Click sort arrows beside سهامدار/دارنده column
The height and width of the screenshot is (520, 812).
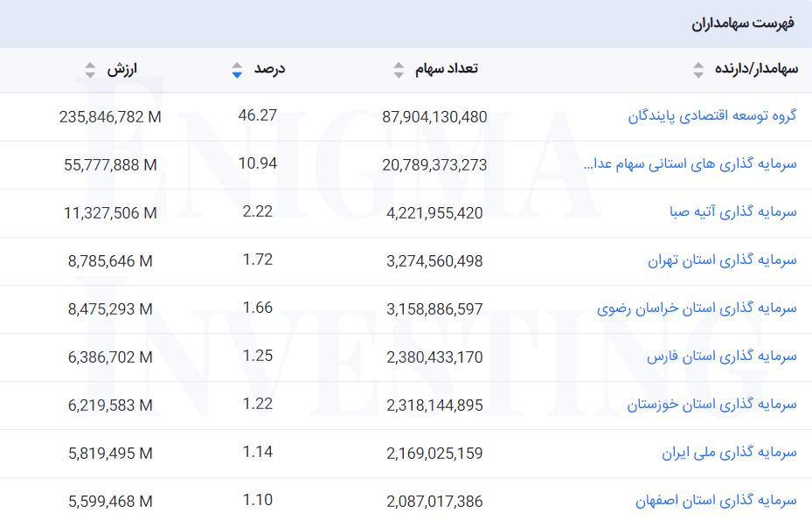[697, 70]
